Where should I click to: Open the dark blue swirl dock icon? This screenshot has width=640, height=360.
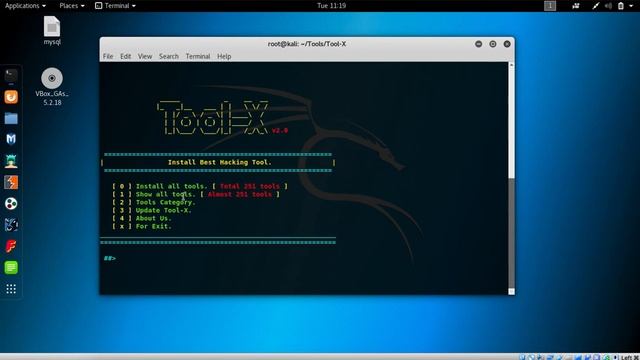tap(11, 224)
